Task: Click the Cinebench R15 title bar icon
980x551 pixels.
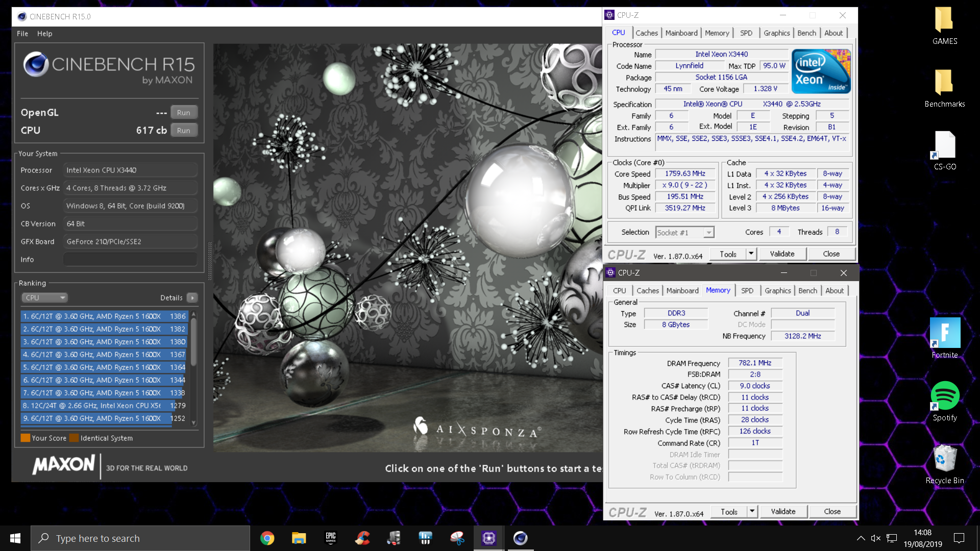Action: coord(21,17)
